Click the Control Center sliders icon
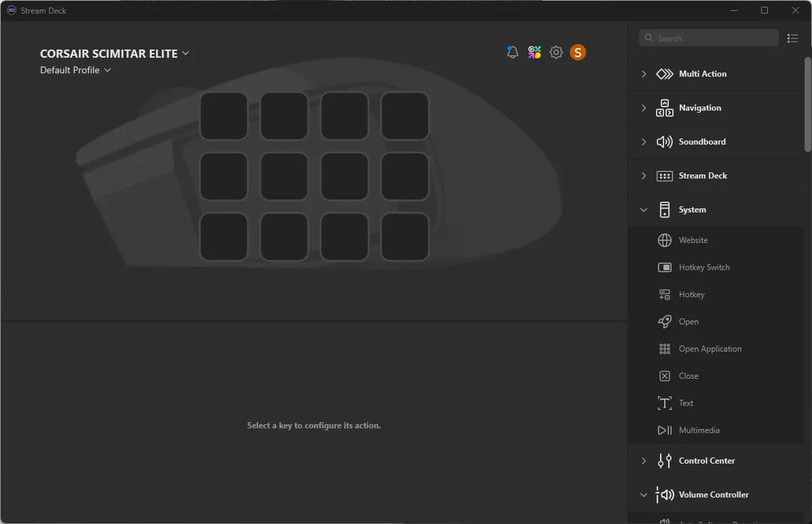This screenshot has height=524, width=812. 664,461
